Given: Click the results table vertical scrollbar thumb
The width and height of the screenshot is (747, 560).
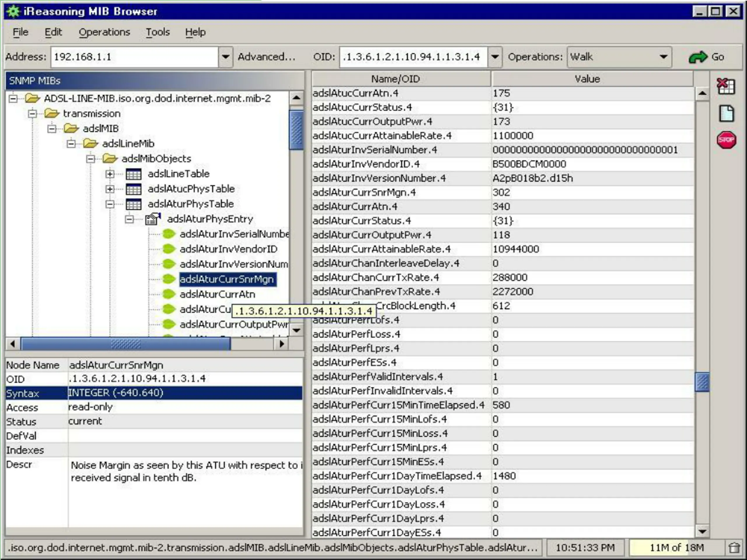Looking at the screenshot, I should point(702,382).
